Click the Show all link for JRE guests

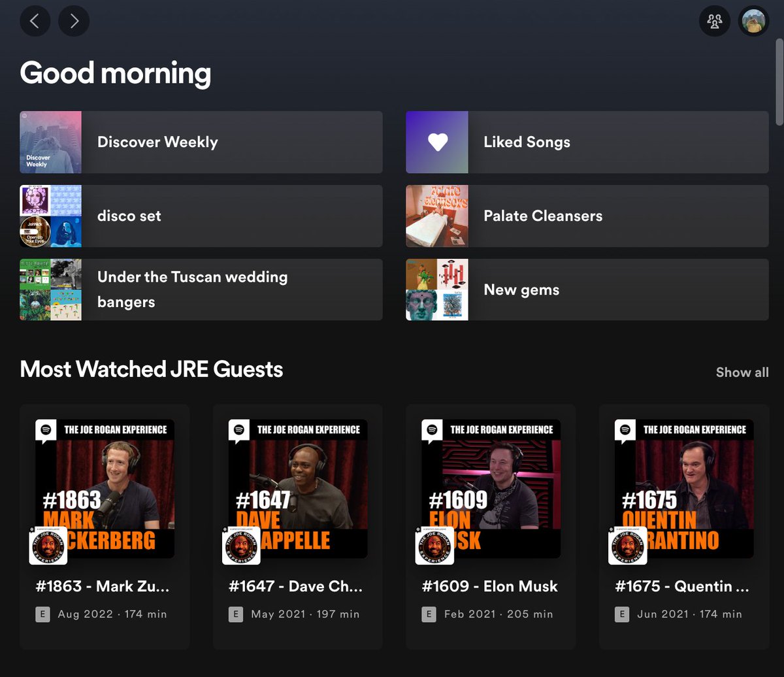[742, 372]
